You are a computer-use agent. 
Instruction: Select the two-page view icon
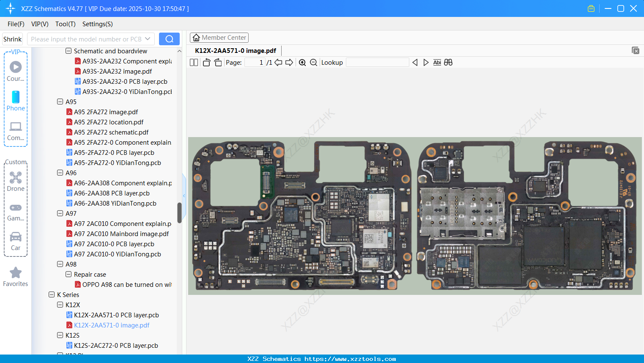click(x=194, y=62)
